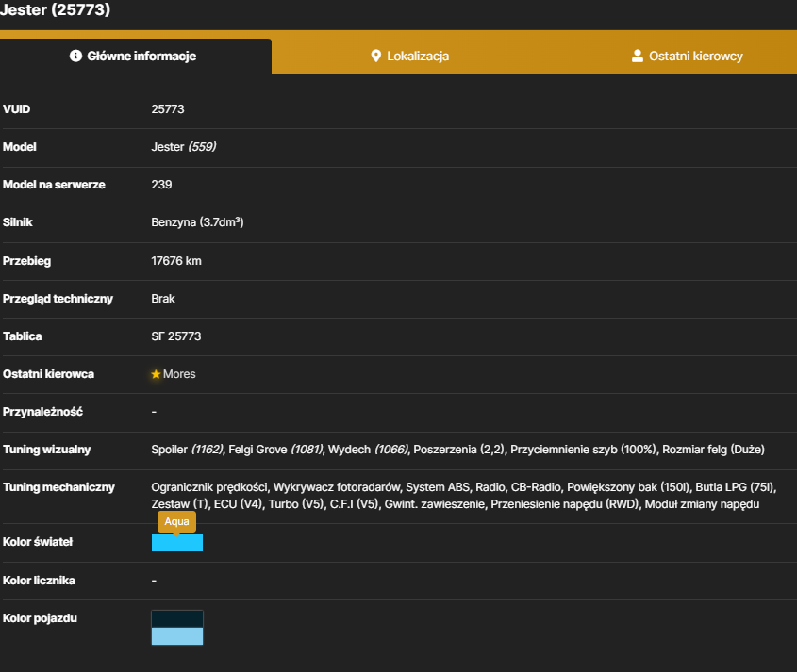Select the VUID value 25773
The width and height of the screenshot is (797, 672).
pos(168,109)
